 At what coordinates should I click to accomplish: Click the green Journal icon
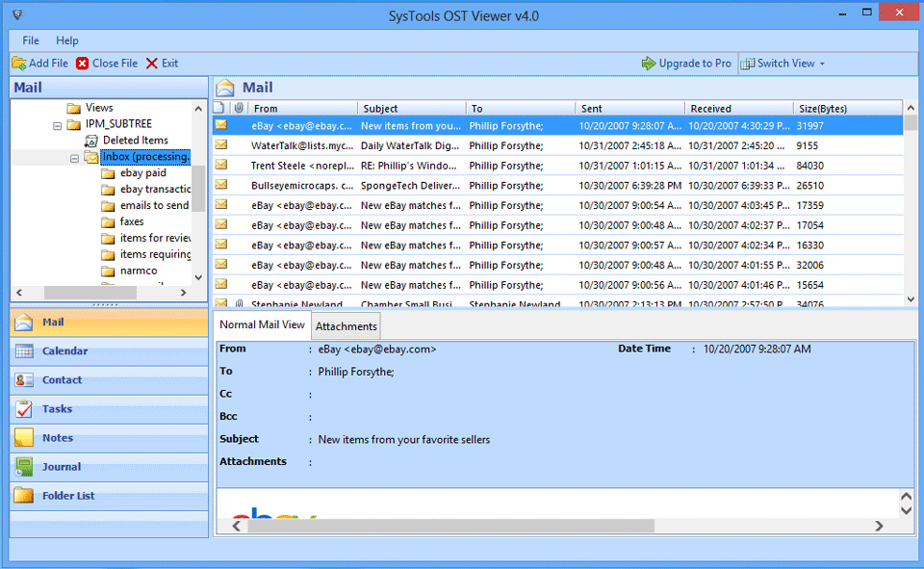(24, 466)
